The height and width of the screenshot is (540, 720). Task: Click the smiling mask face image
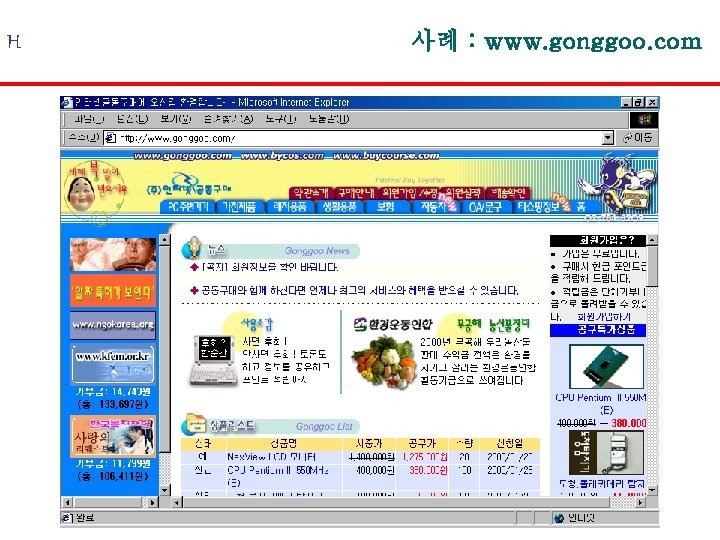pos(81,191)
